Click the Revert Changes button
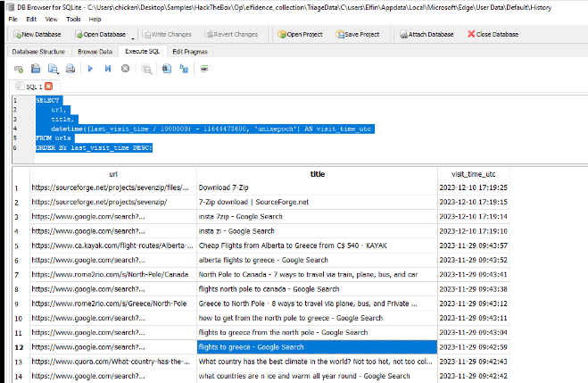Viewport: 588px width, 383px height. pyautogui.click(x=231, y=34)
